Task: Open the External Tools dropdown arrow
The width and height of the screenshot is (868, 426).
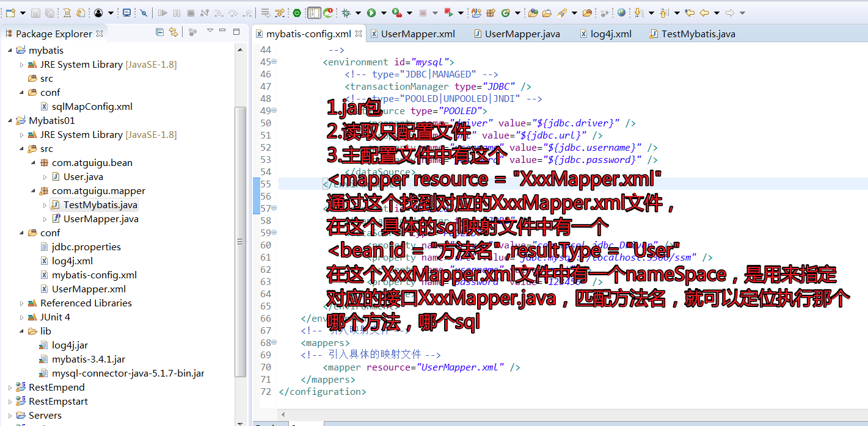Action: tap(409, 13)
